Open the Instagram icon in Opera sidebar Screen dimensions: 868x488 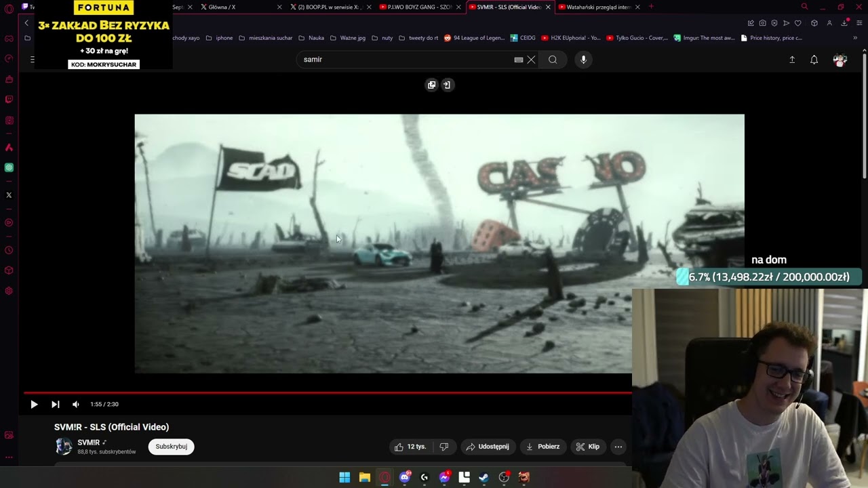pos(9,121)
